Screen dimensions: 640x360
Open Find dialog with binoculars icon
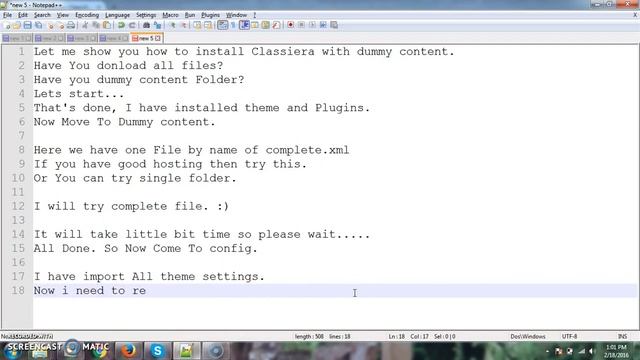[x=146, y=25]
